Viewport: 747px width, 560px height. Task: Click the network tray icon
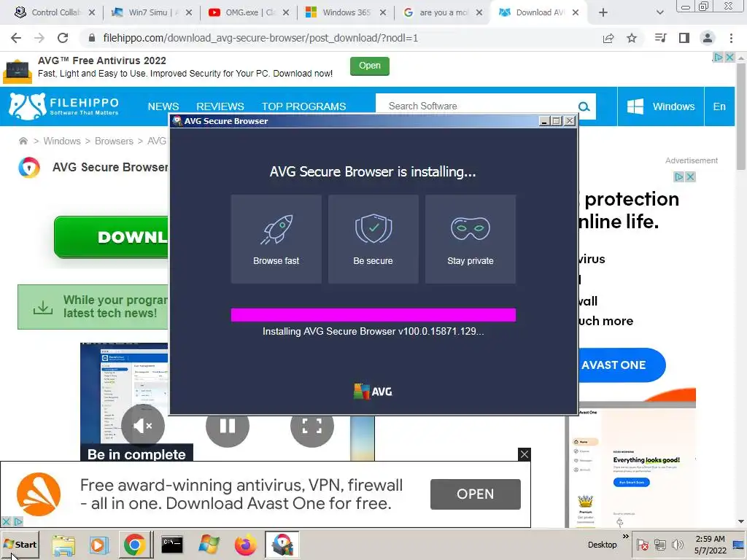tap(659, 544)
